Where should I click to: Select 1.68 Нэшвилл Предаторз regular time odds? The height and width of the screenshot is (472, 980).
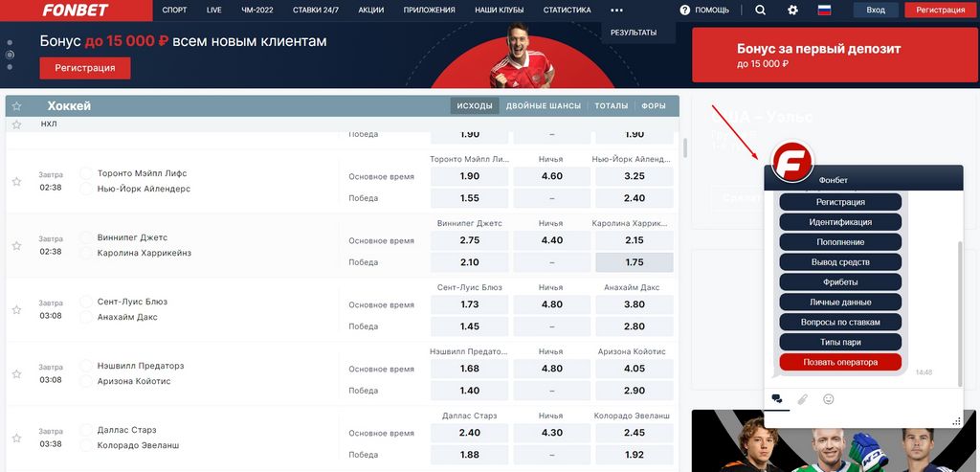tap(469, 369)
